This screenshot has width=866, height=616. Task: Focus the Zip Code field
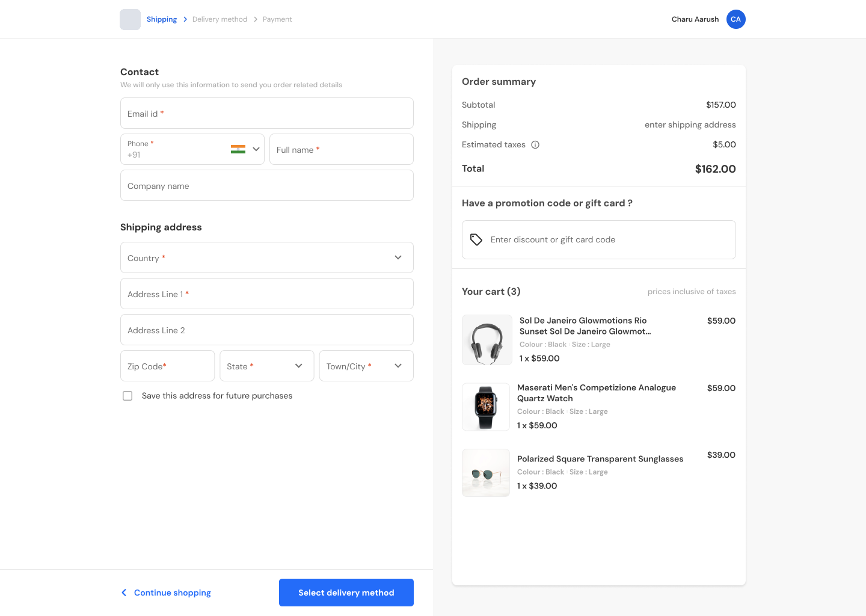(x=168, y=366)
